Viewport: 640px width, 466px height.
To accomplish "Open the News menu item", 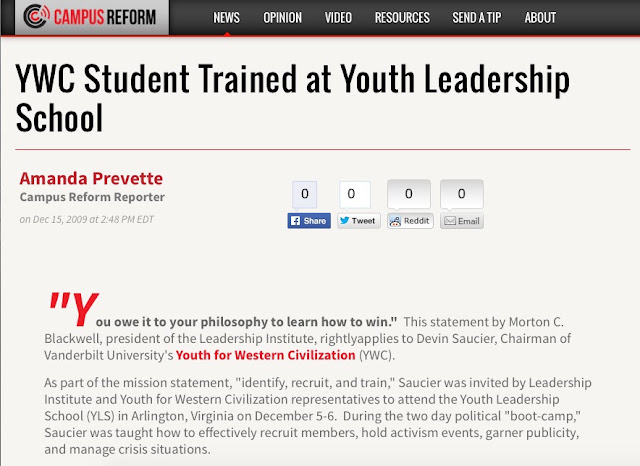I will [227, 18].
